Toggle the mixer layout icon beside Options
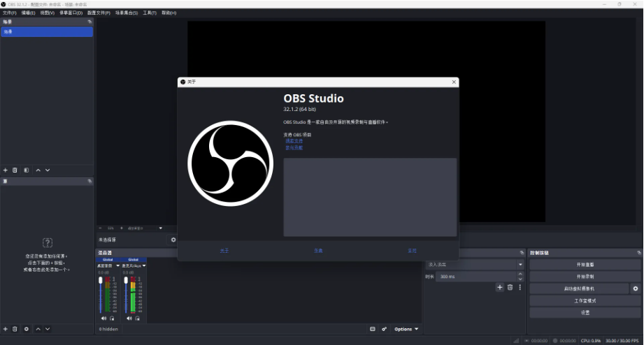 click(x=373, y=329)
